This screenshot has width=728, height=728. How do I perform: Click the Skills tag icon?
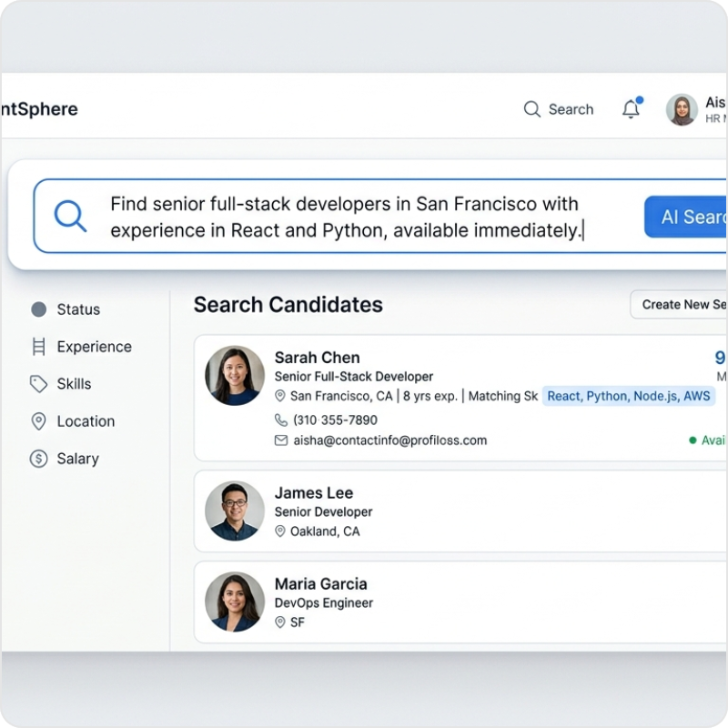38,384
